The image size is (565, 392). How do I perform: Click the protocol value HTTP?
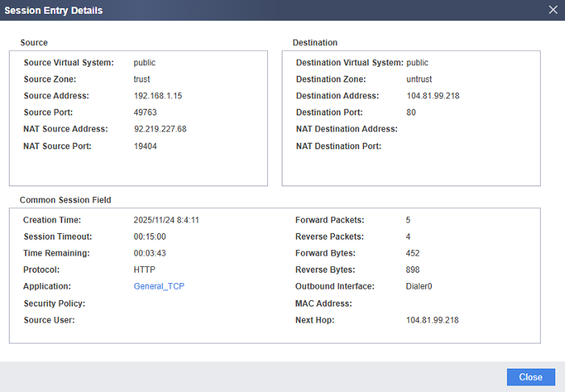[x=144, y=270]
